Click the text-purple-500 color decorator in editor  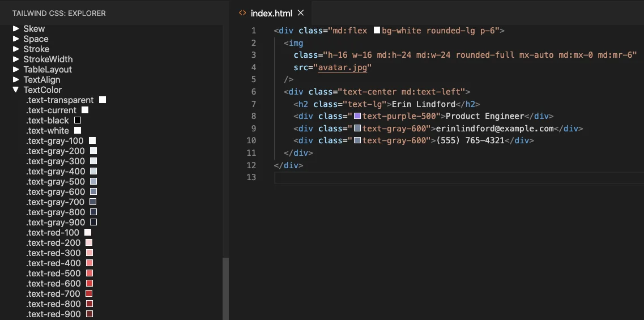(357, 116)
